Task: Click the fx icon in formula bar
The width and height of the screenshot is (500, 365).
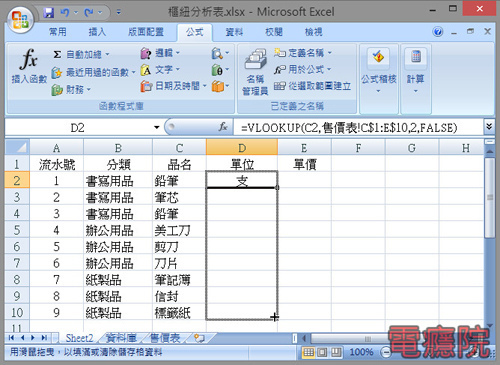Action: click(223, 127)
